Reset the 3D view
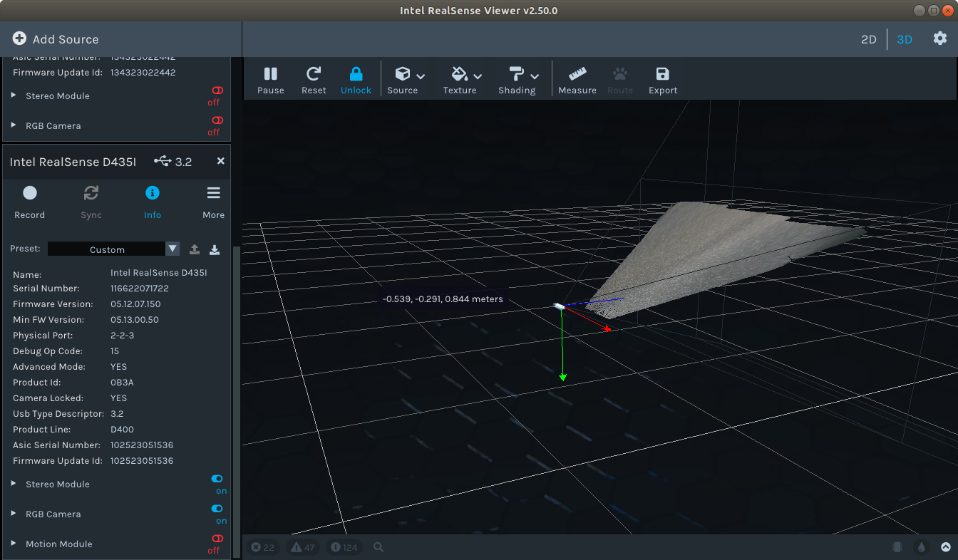Viewport: 958px width, 560px height. coord(314,80)
